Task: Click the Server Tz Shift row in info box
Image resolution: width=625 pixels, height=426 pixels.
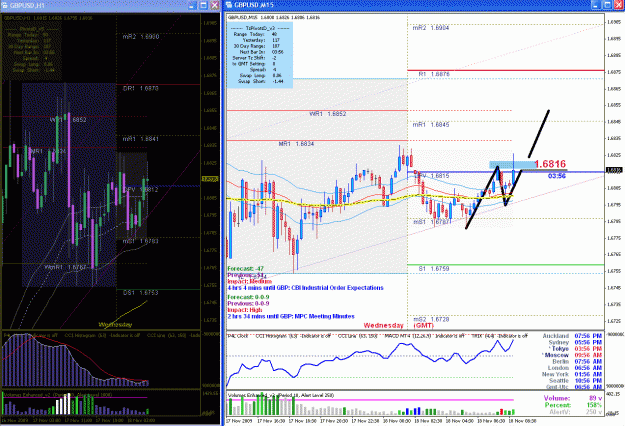Action: [254, 58]
